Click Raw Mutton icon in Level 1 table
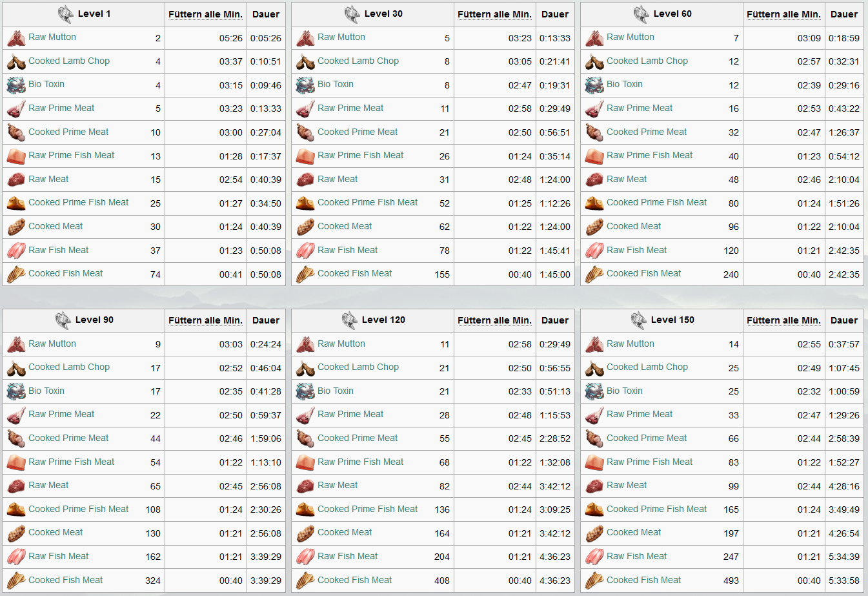 click(x=16, y=38)
